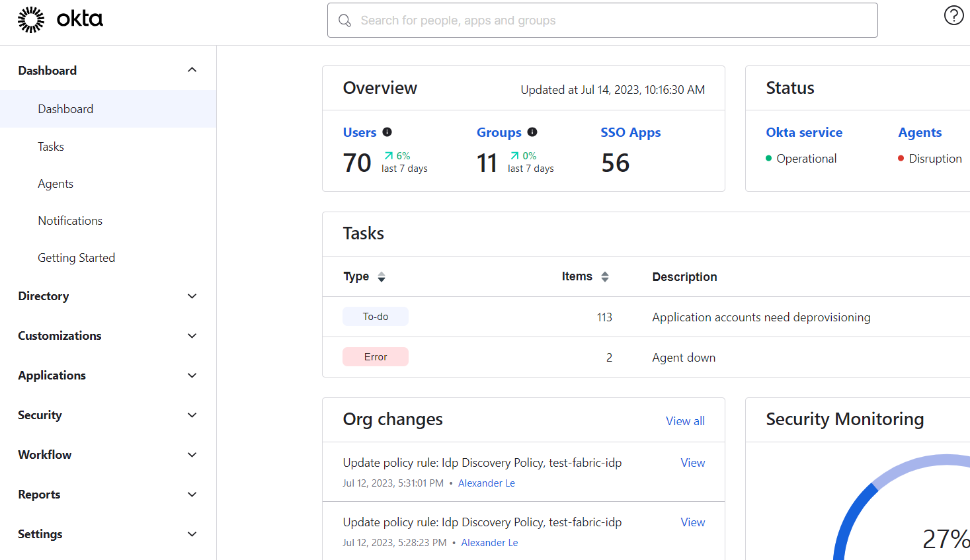Open the help question mark icon
The image size is (970, 560).
pyautogui.click(x=953, y=15)
